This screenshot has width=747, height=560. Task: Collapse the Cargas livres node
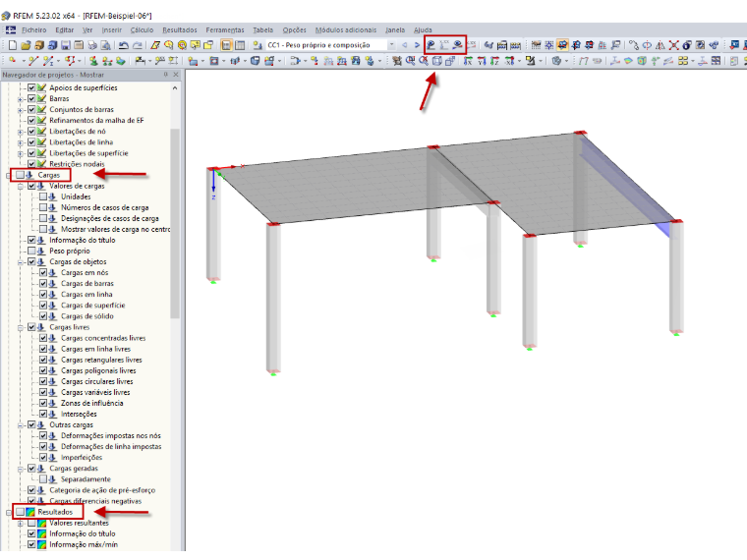point(20,327)
